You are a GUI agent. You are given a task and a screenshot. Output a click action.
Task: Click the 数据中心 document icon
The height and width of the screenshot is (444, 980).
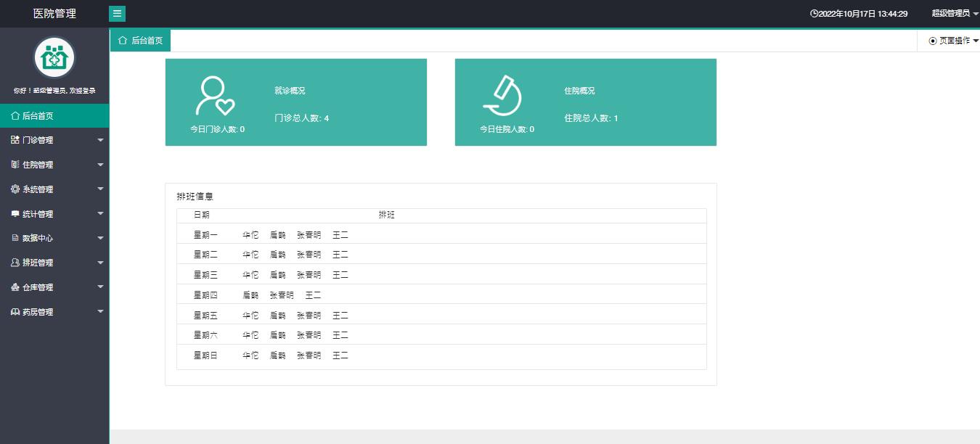click(x=15, y=238)
